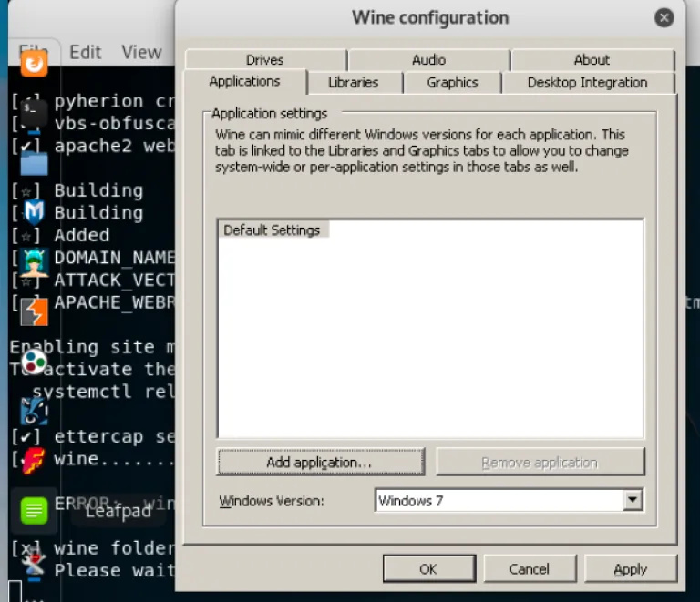Go to the Drives tab
The image size is (700, 602).
(264, 60)
